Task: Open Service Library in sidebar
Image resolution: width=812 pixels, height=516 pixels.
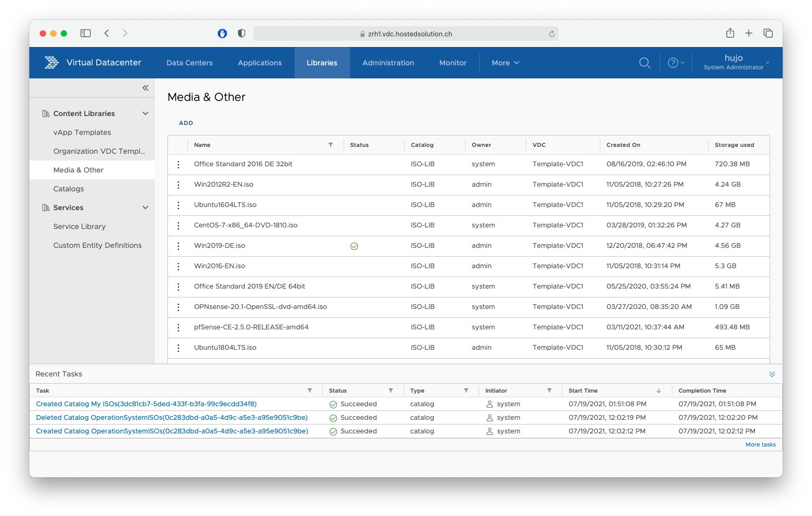Action: click(x=80, y=226)
